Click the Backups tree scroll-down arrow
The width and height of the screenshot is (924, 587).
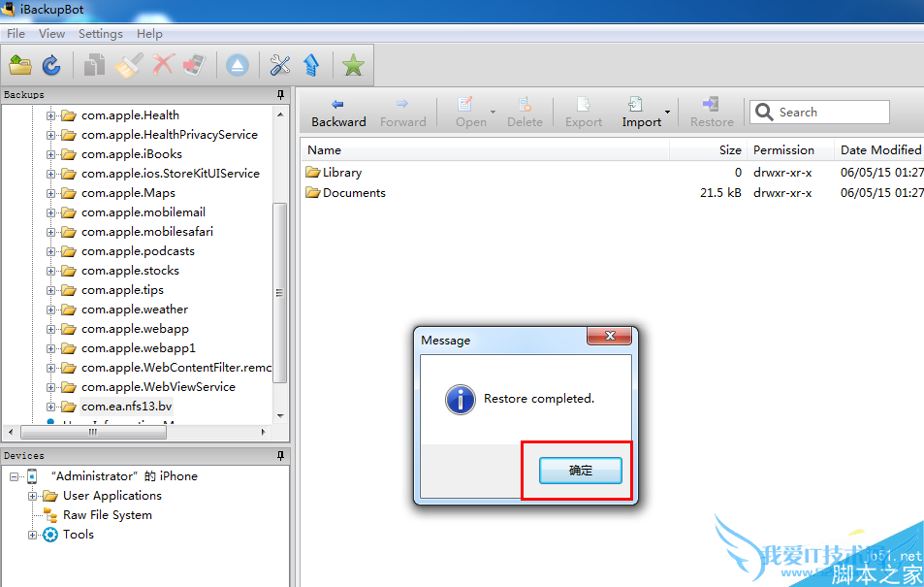(x=280, y=416)
